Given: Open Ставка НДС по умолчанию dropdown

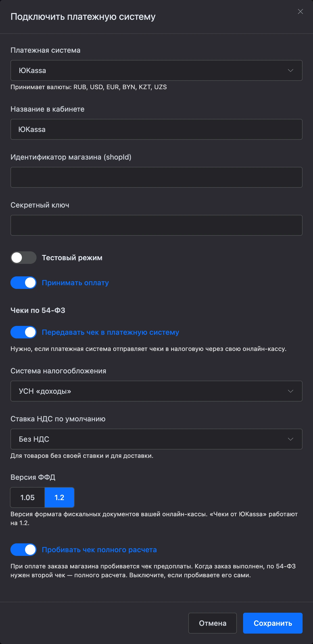Looking at the screenshot, I should tap(156, 439).
